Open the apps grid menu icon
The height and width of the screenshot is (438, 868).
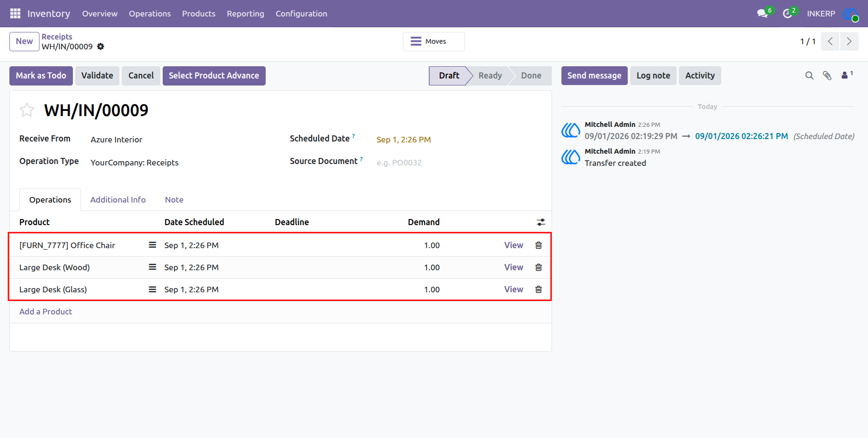[x=15, y=14]
